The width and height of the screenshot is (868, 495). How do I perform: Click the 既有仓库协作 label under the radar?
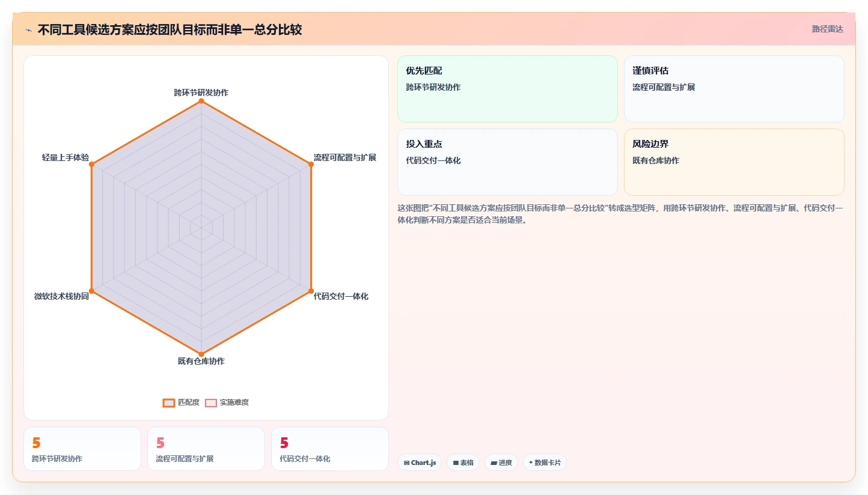coord(201,361)
